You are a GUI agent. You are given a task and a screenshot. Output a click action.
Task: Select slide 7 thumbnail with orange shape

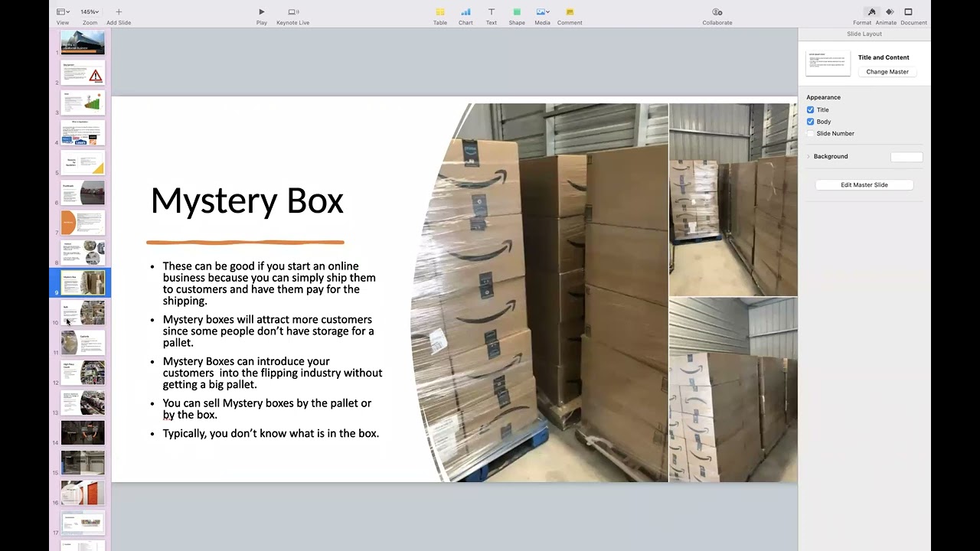(83, 223)
